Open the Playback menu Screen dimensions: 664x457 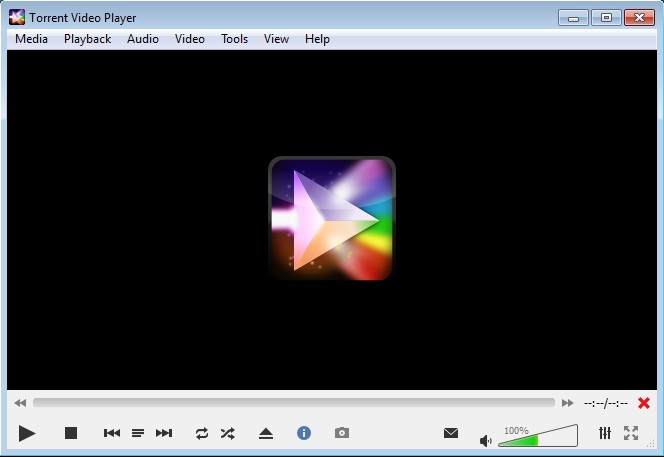coord(88,39)
